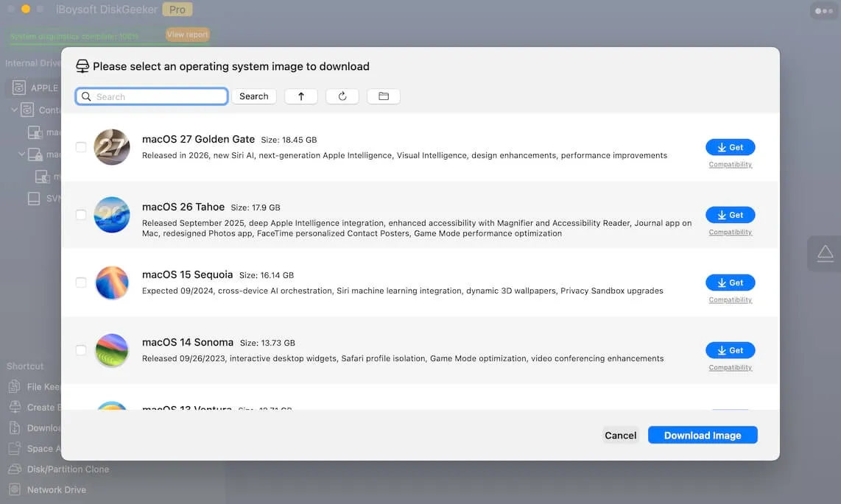Click the eject icon behind the dialog
841x504 pixels.
click(x=825, y=253)
